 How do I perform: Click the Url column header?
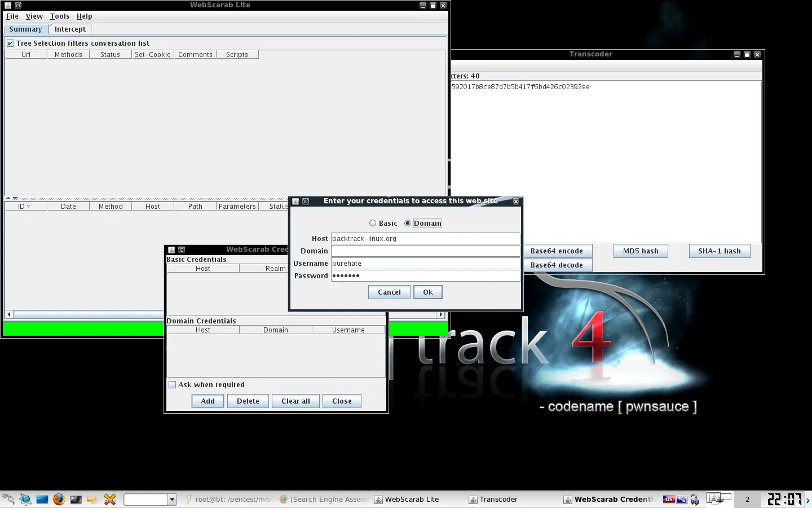26,55
